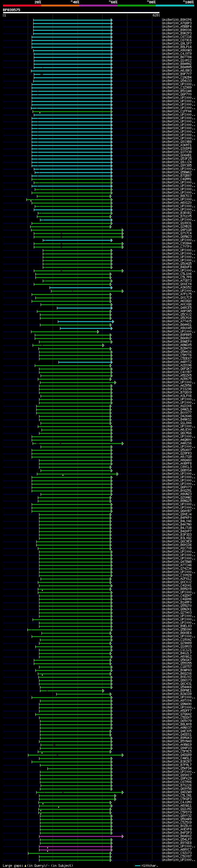Select label UniRef100_Q9FK29
This screenshot has width=197, height=868.
click(x=177, y=778)
